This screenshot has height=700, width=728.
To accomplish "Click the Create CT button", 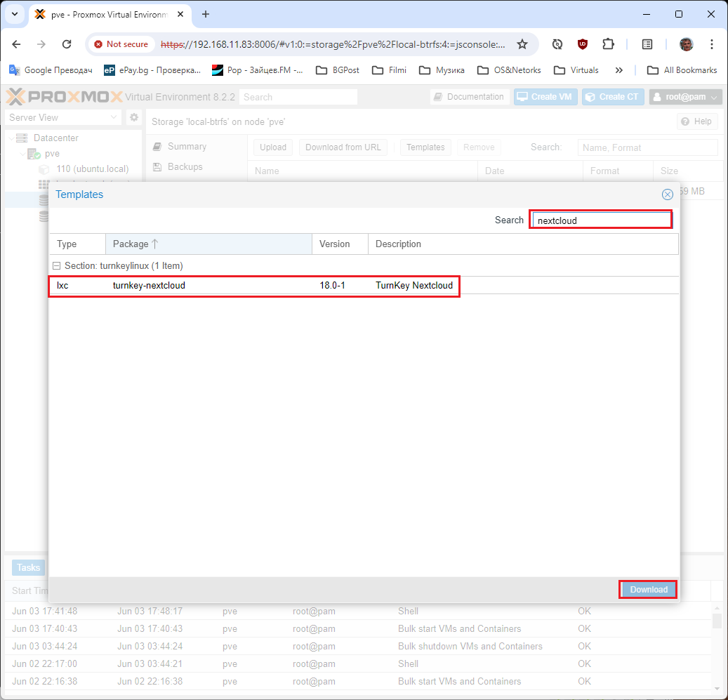I will click(613, 97).
